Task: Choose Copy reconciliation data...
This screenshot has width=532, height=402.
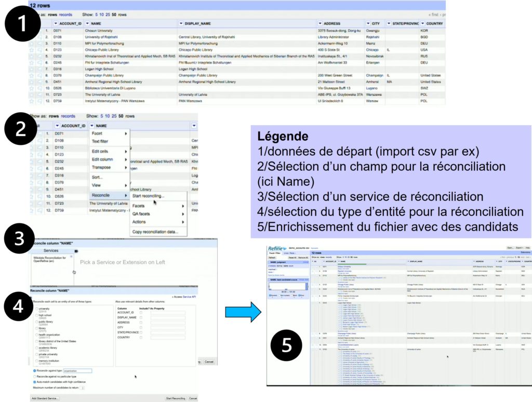Action: click(x=158, y=232)
